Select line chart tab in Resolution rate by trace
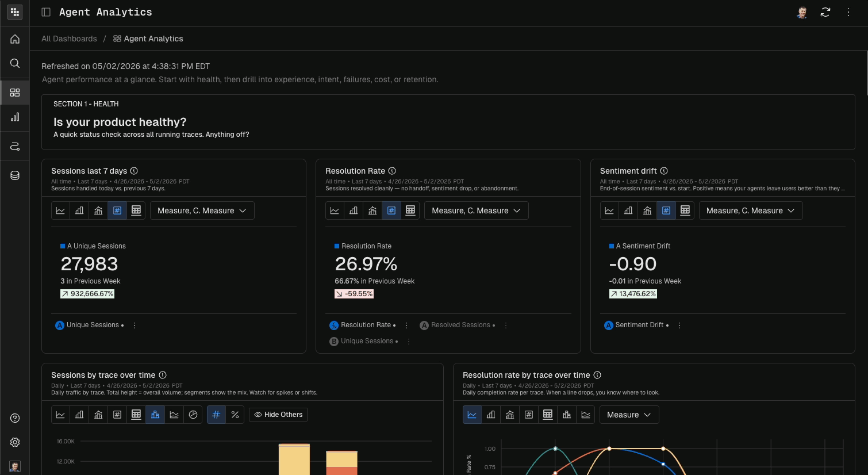Screen dimensions: 868x475 [472, 415]
